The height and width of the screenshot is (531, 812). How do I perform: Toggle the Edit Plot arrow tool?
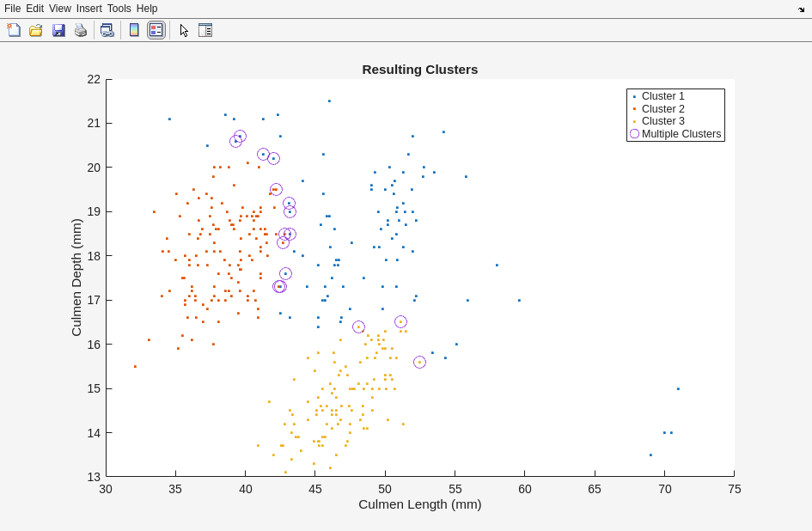point(183,30)
